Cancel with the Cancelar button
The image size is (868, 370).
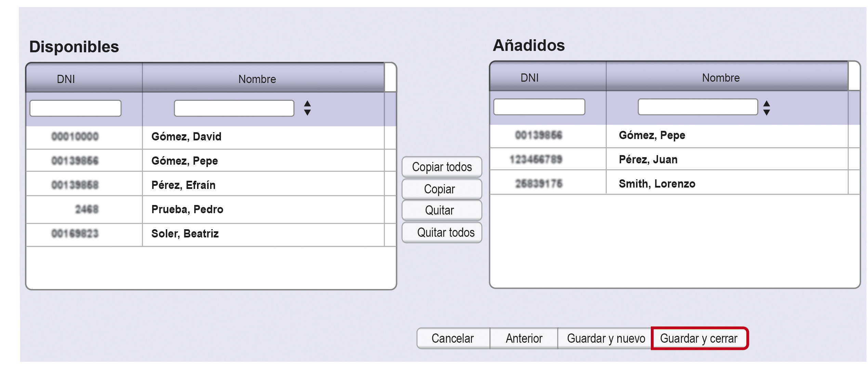452,338
